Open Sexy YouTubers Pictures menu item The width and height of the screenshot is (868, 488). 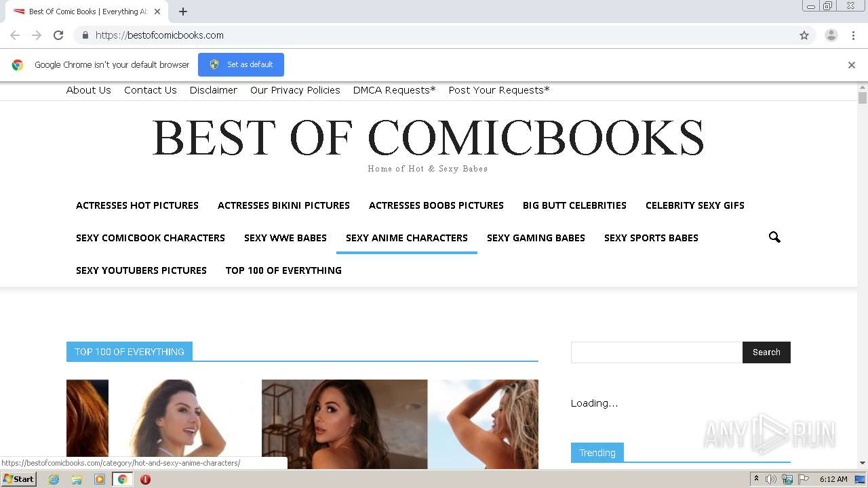coord(141,270)
